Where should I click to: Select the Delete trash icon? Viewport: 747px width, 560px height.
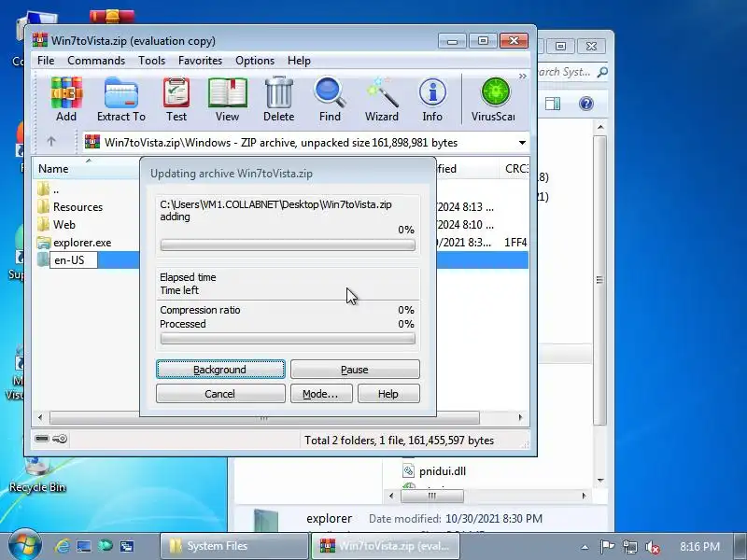coord(278,99)
